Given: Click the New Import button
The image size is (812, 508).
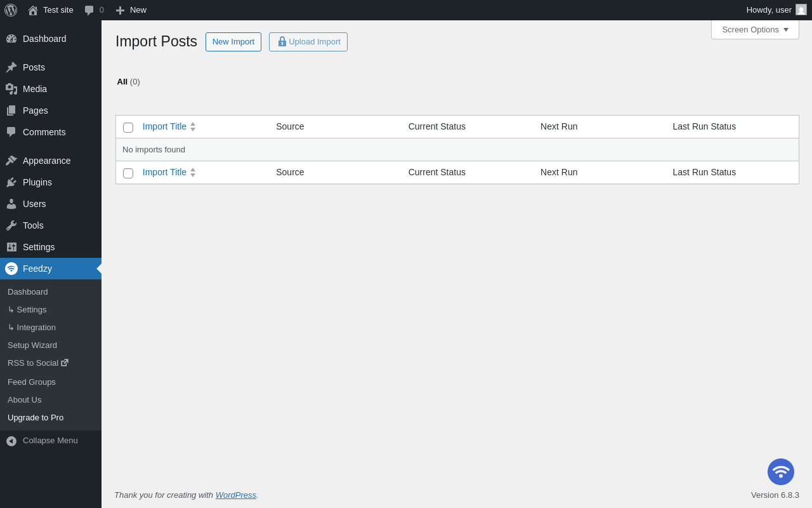Looking at the screenshot, I should (x=233, y=42).
